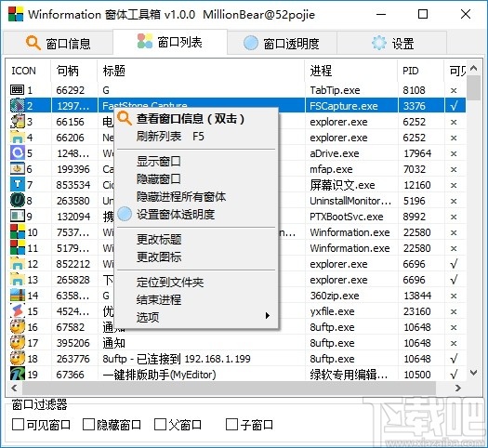Click the vertical scrollbar down arrow

pyautogui.click(x=474, y=373)
